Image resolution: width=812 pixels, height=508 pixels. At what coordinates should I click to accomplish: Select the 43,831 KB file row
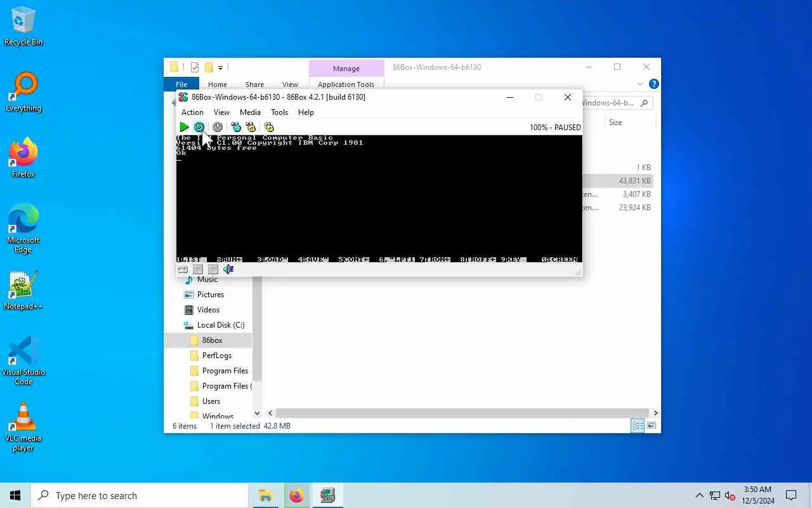619,181
